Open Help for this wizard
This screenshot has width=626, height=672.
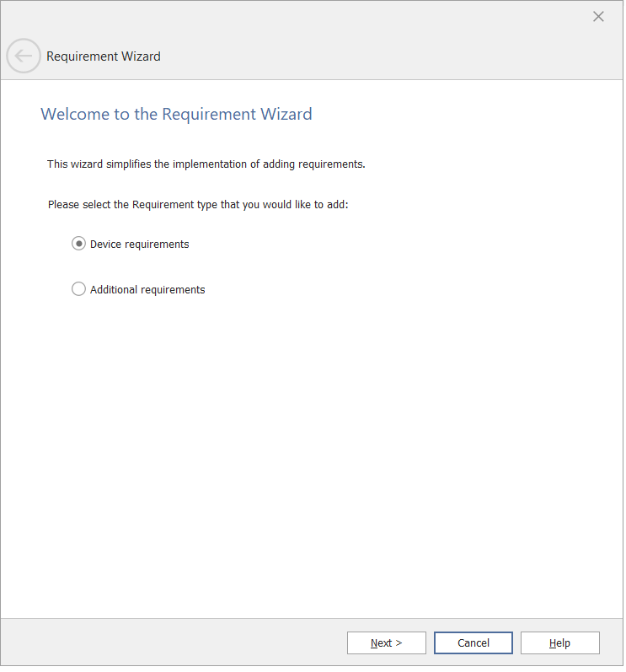coord(559,643)
